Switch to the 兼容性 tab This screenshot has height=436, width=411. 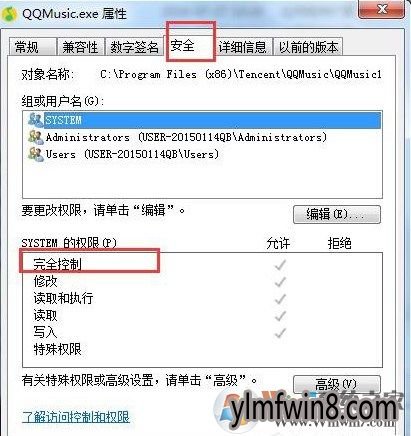tap(80, 47)
